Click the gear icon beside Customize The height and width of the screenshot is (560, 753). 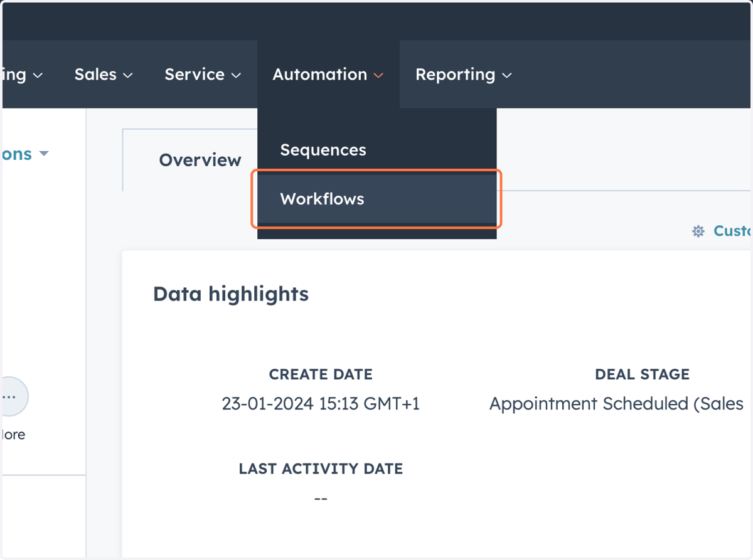point(698,231)
